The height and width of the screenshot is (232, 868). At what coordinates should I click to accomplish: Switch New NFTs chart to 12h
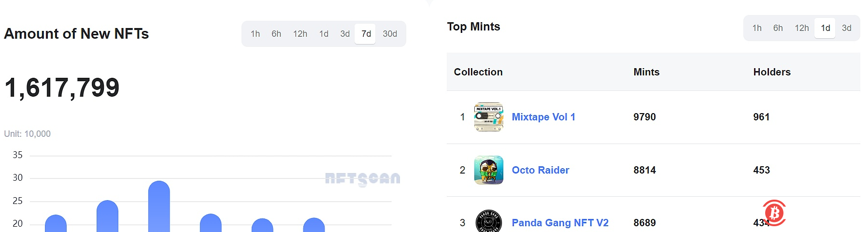click(x=300, y=34)
